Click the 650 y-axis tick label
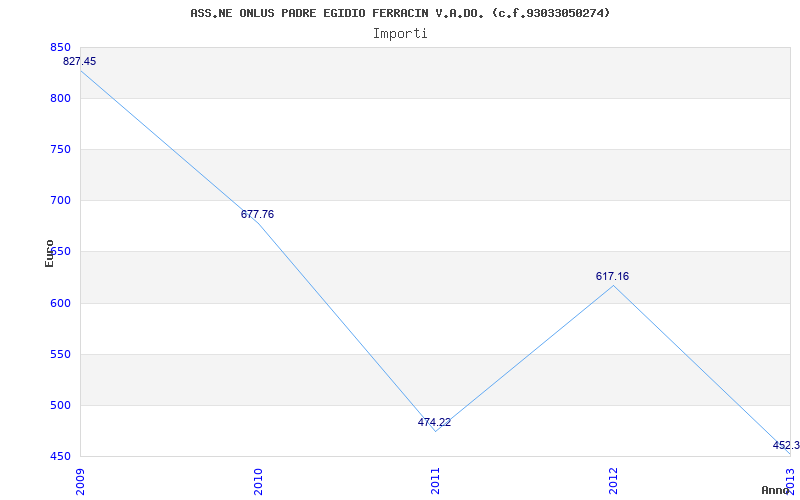 pyautogui.click(x=60, y=252)
